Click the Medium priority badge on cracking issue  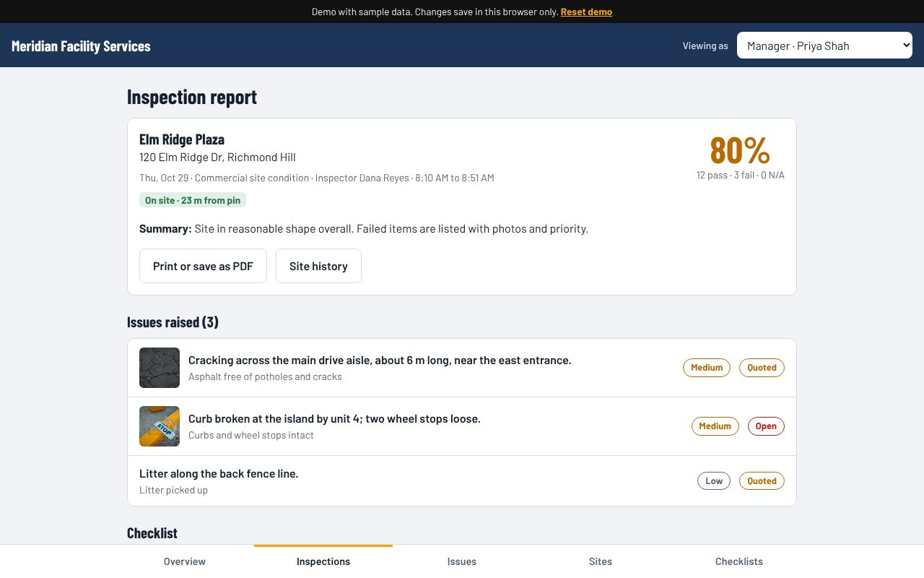click(x=707, y=368)
